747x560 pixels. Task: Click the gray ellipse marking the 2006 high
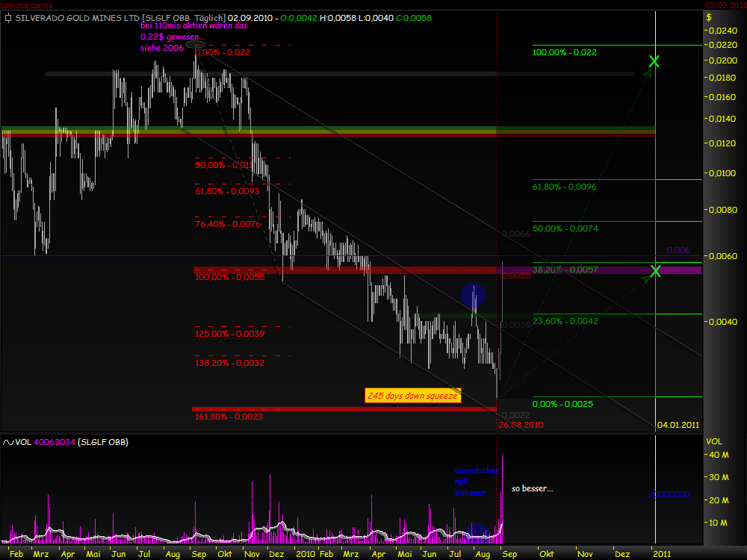tap(196, 44)
